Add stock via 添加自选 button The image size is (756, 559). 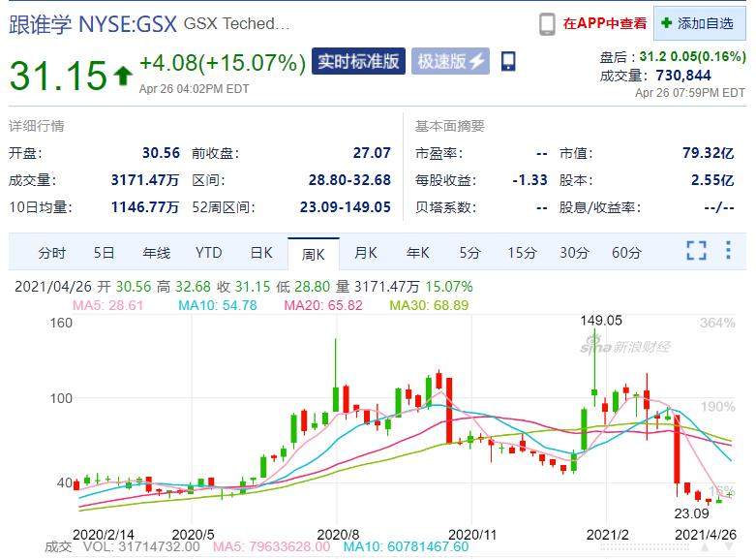pyautogui.click(x=700, y=23)
